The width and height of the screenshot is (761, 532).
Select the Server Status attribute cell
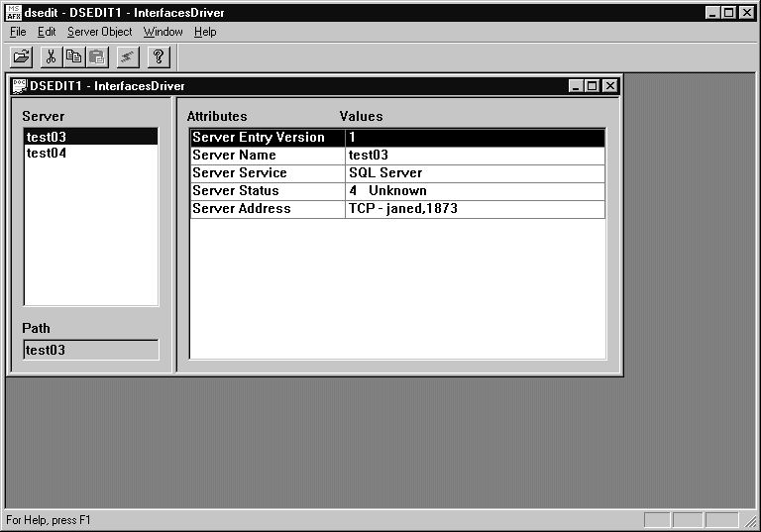(268, 191)
